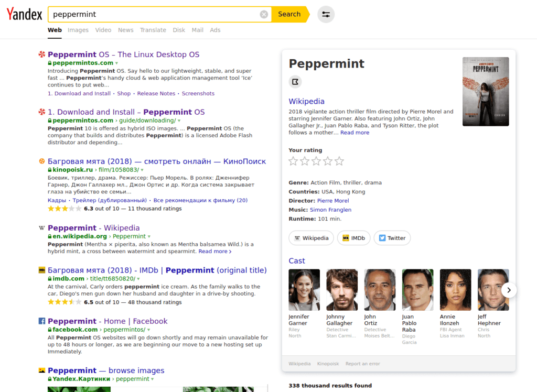Screen dimensions: 537x392
Task: Select Annie Ilonzeh cast photo
Action: (x=456, y=290)
